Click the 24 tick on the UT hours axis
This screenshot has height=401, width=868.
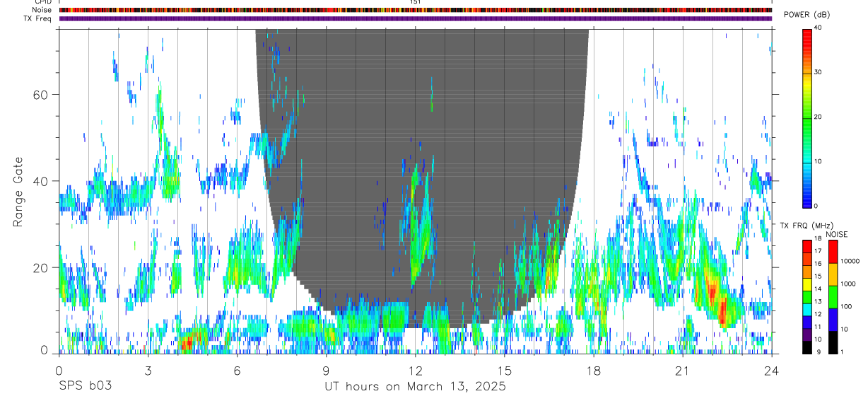coord(772,370)
